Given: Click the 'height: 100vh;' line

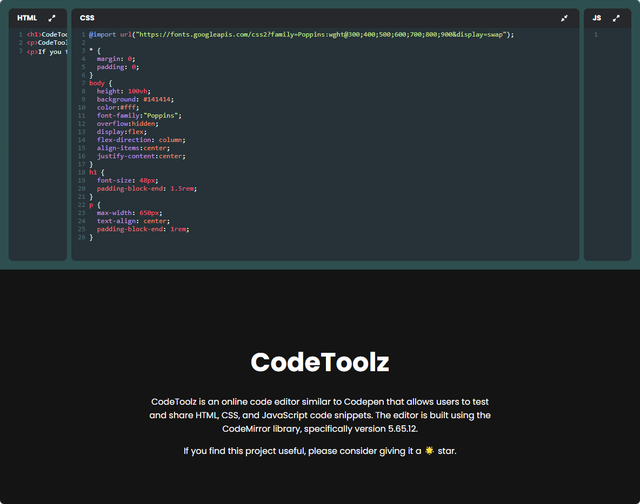Looking at the screenshot, I should pyautogui.click(x=124, y=91).
